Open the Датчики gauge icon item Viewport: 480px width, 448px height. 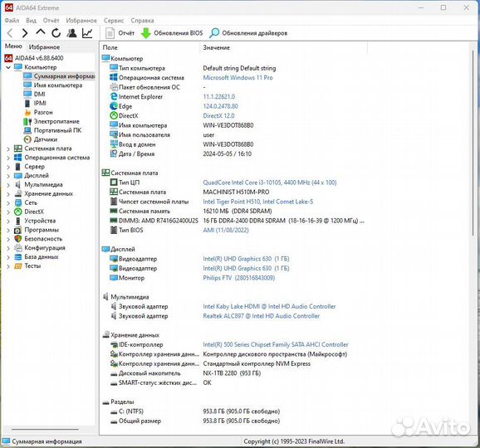pyautogui.click(x=27, y=139)
